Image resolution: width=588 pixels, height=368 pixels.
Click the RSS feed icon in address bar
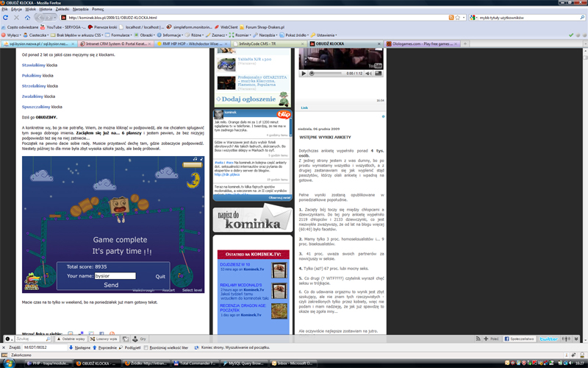coord(451,18)
